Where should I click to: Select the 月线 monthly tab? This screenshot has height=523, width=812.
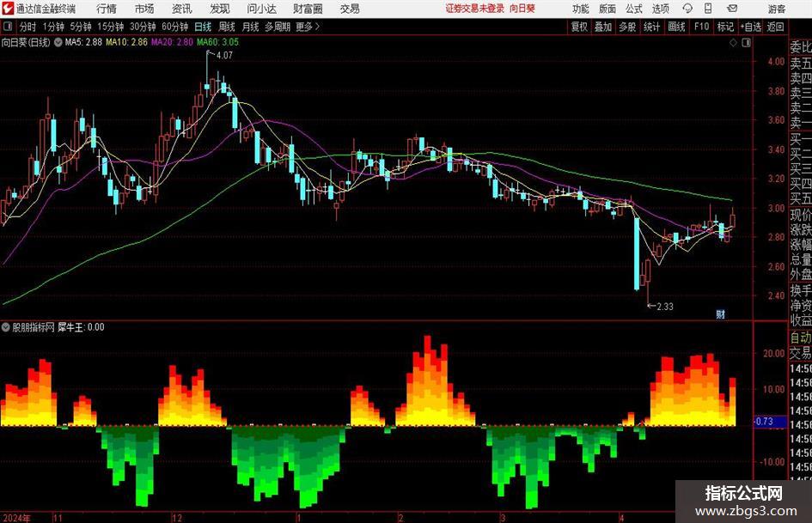250,27
